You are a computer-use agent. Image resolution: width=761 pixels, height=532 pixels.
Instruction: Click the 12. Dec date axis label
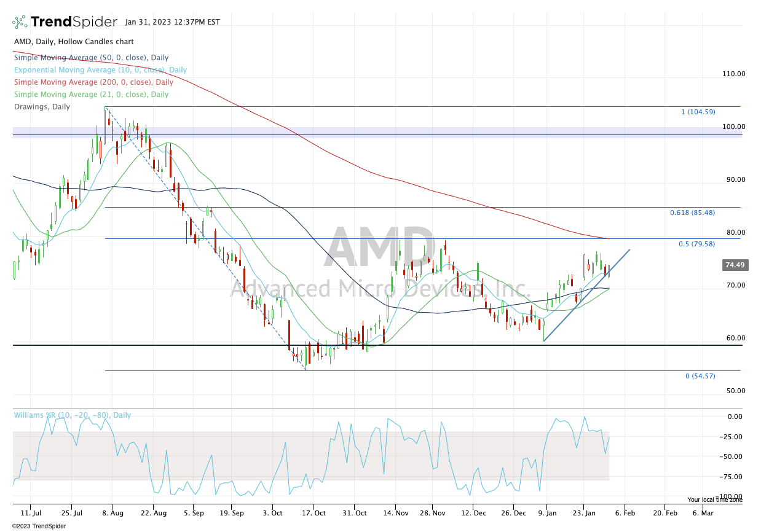coord(473,513)
